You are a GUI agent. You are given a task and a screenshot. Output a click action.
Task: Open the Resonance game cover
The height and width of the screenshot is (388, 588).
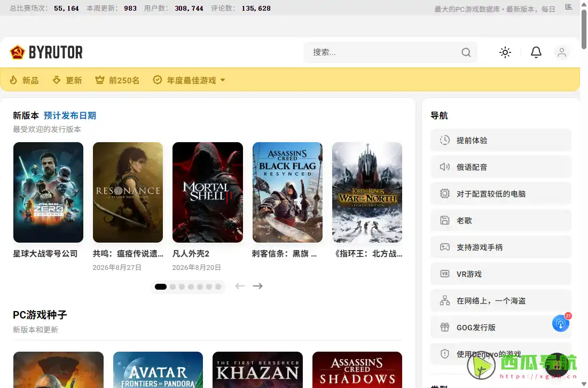128,192
